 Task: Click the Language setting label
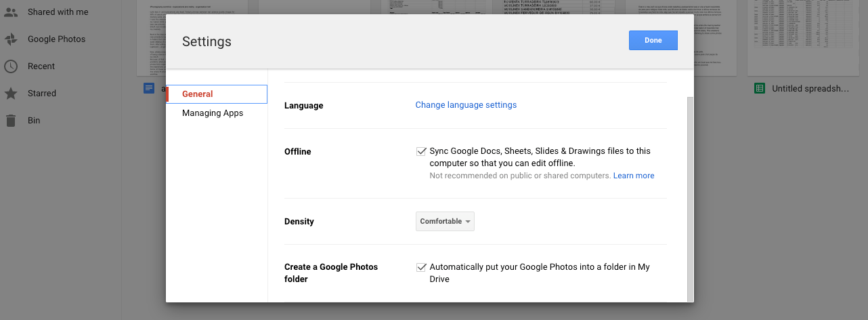(304, 106)
